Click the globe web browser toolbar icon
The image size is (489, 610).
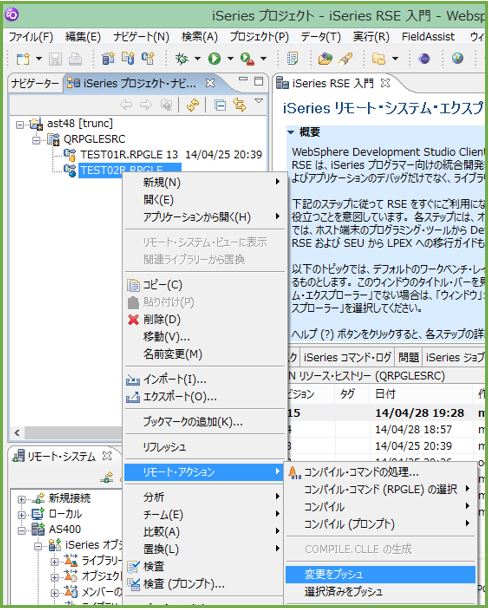(x=458, y=58)
